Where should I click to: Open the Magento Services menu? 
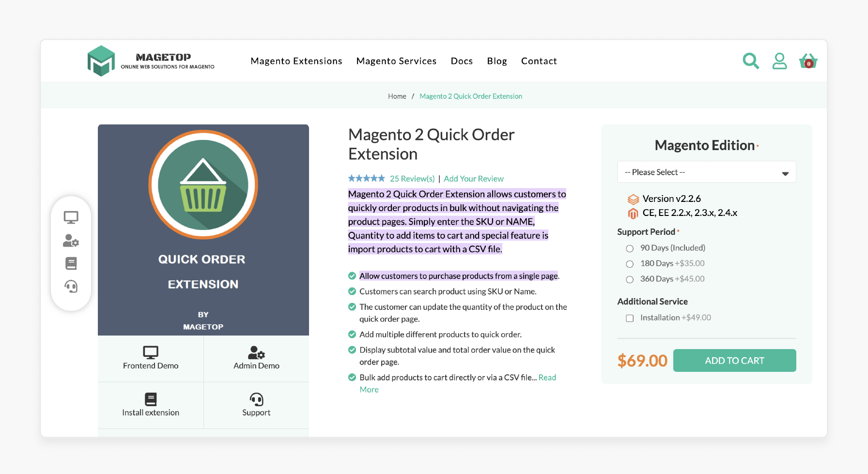[x=396, y=61]
